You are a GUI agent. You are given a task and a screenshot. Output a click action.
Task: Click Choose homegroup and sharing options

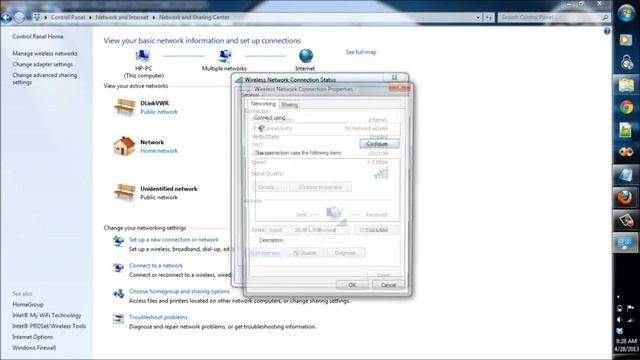pyautogui.click(x=180, y=291)
